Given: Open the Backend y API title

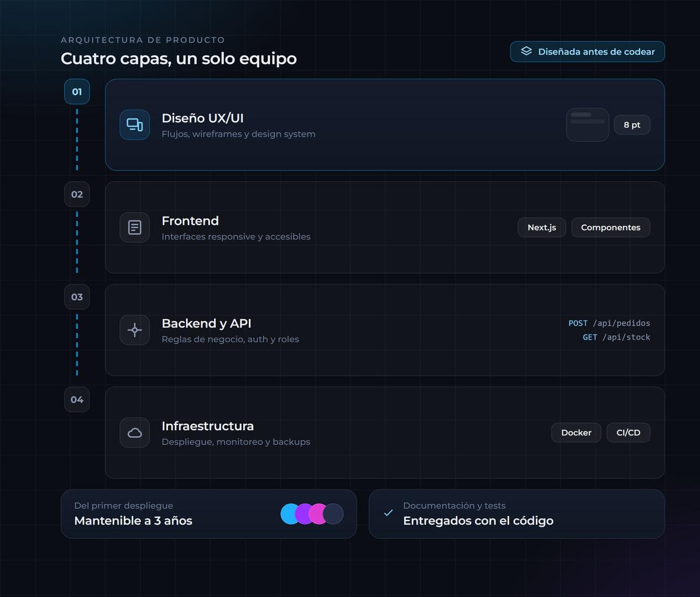Looking at the screenshot, I should tap(206, 324).
